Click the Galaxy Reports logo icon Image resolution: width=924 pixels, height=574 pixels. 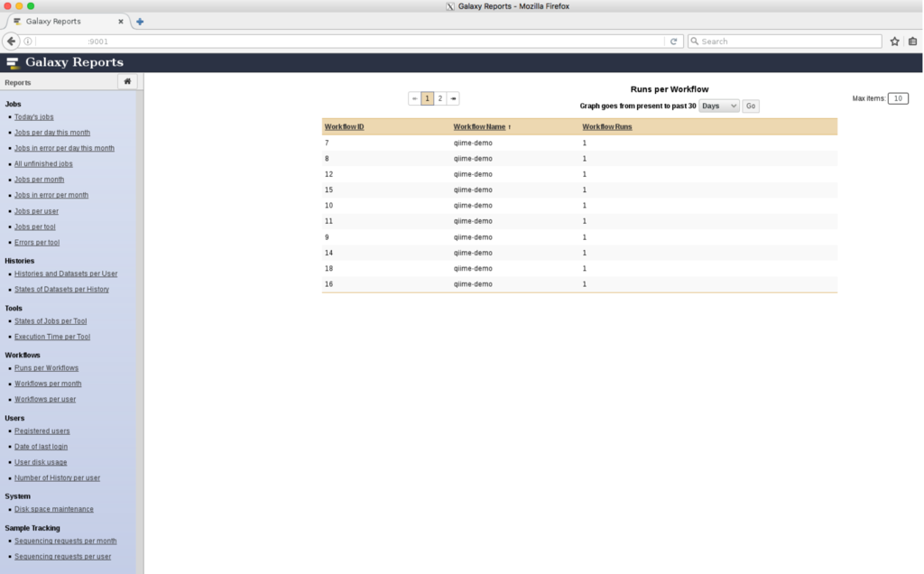[x=13, y=62]
